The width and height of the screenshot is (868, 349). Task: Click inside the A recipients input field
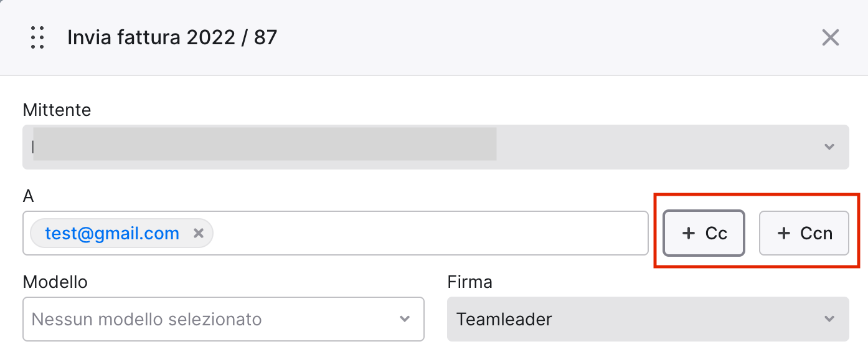click(430, 233)
